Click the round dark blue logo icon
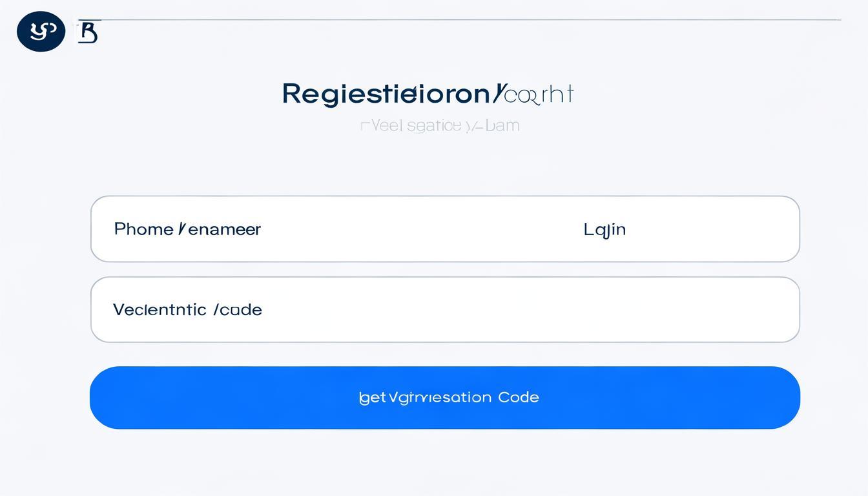 coord(41,31)
